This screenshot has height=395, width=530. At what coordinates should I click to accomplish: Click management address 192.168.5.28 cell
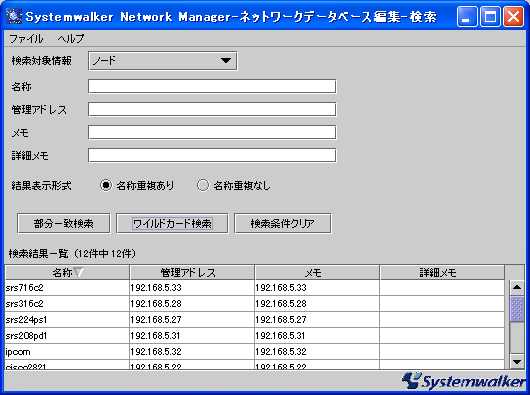click(x=192, y=304)
